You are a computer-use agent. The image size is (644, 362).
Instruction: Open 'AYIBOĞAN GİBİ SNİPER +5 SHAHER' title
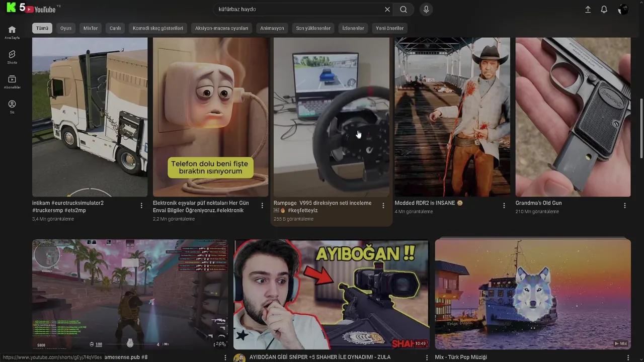pos(320,357)
